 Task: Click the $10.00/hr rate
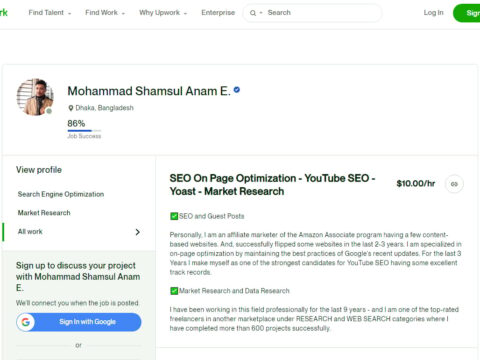tap(416, 183)
